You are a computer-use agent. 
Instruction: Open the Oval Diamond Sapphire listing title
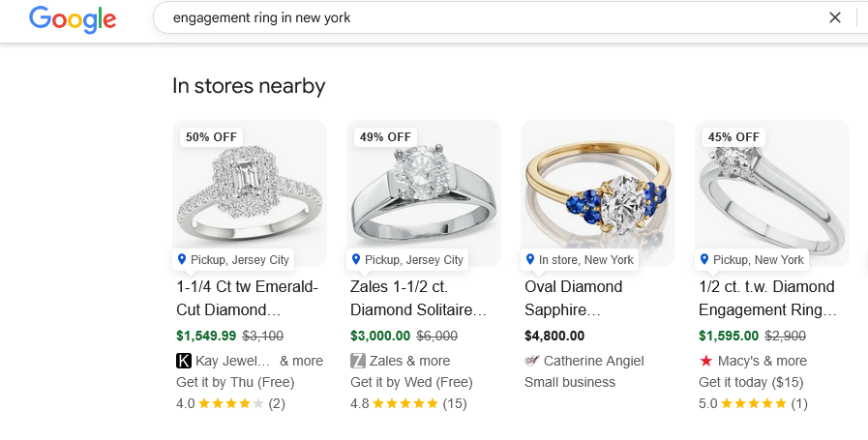[573, 298]
